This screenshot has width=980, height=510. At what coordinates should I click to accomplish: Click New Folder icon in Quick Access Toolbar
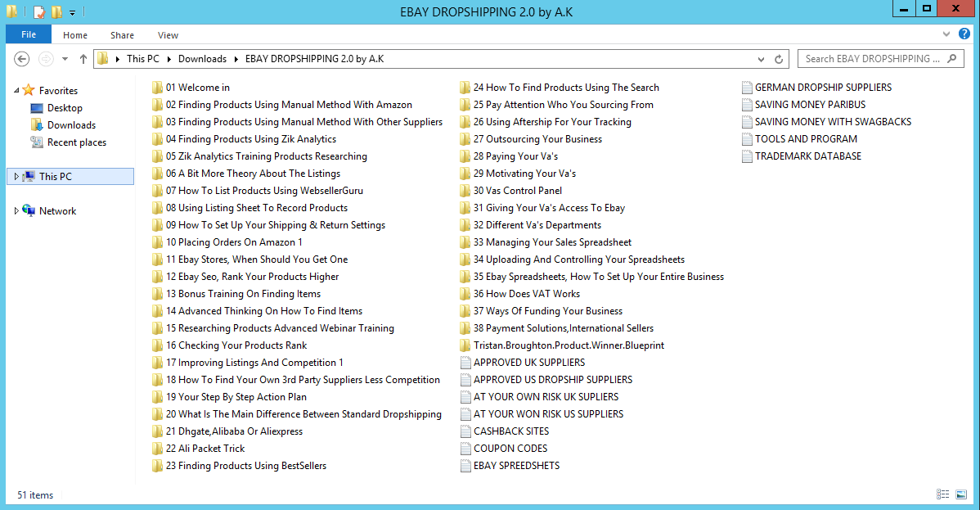pyautogui.click(x=57, y=12)
